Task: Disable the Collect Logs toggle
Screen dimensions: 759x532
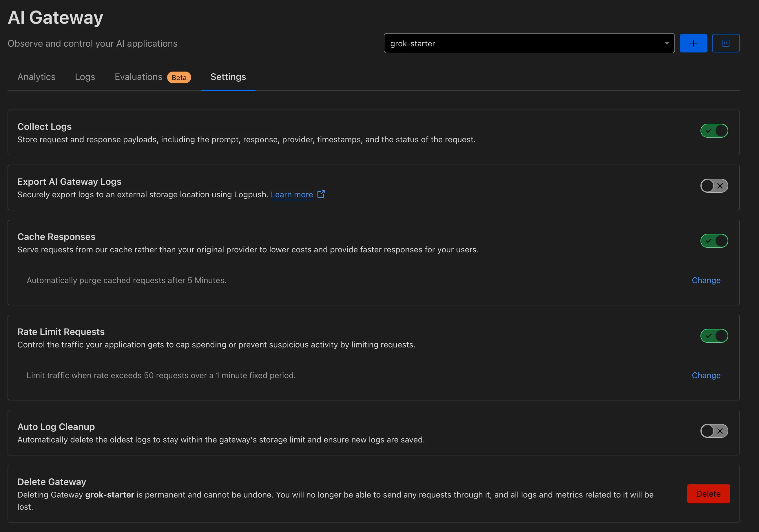Action: (714, 131)
